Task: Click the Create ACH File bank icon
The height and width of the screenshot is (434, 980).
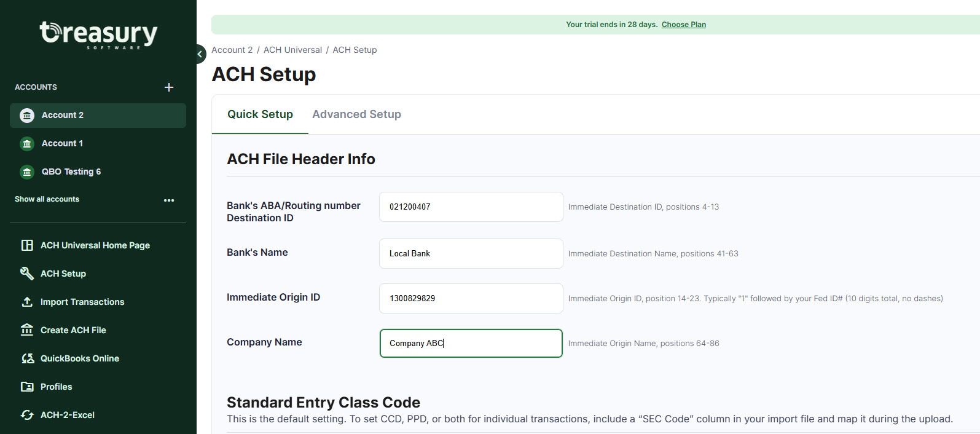Action: tap(27, 330)
